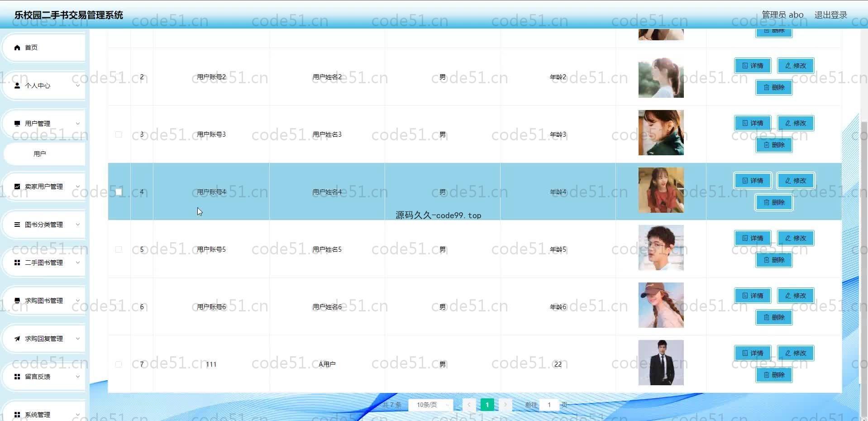The image size is (868, 421).
Task: Click the grid icon beside 二手图书管理
Action: pos(17,263)
